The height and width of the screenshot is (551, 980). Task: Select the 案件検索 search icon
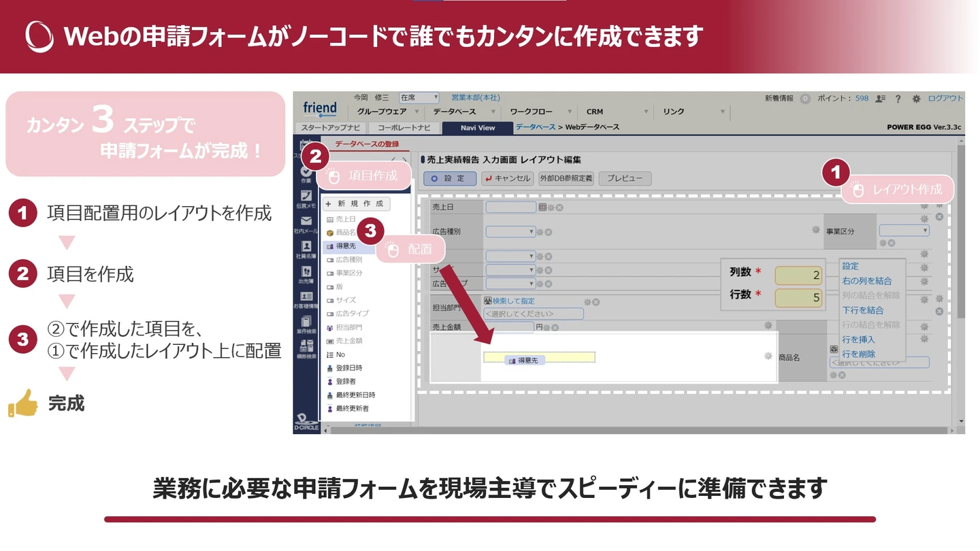point(305,322)
